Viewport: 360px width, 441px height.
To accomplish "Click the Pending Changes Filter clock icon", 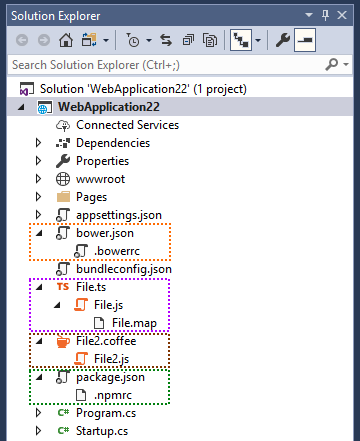I will point(133,41).
